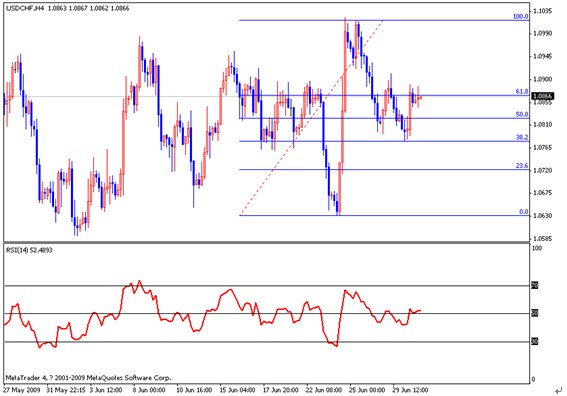Image resolution: width=567 pixels, height=396 pixels.
Task: Click the red dashed Fibonacci diagonal line
Action: point(311,118)
